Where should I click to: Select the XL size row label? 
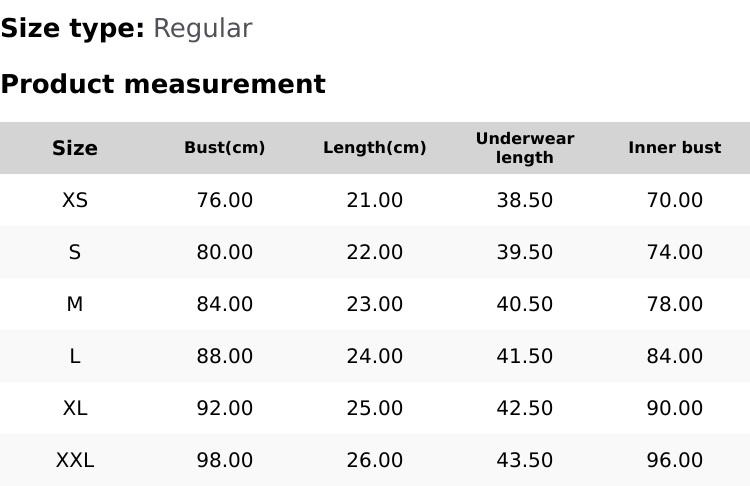pos(75,408)
